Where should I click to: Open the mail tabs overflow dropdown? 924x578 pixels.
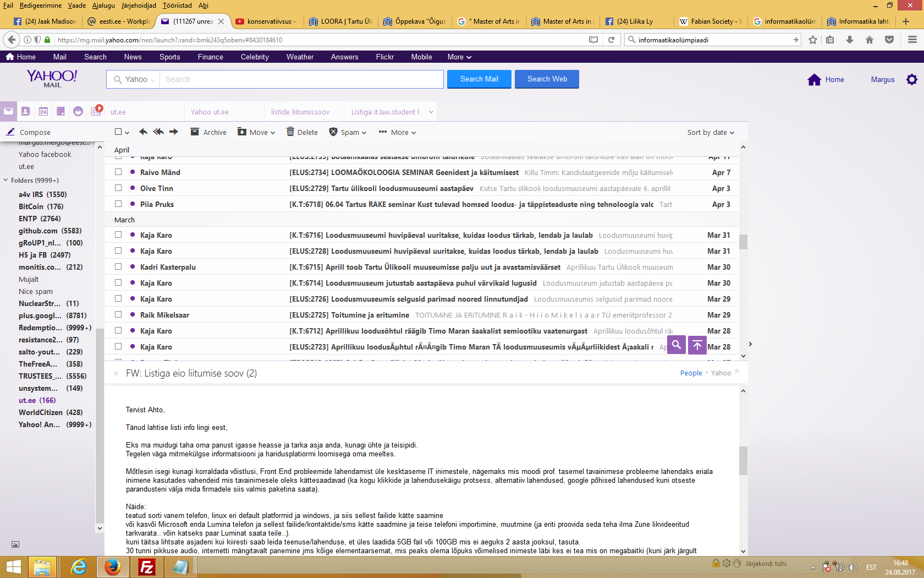431,112
